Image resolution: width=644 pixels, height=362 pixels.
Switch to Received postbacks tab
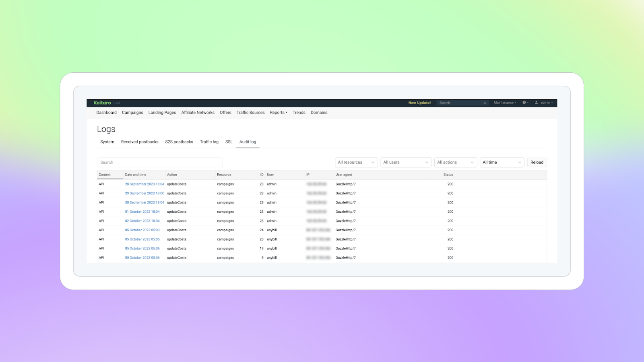click(x=140, y=142)
